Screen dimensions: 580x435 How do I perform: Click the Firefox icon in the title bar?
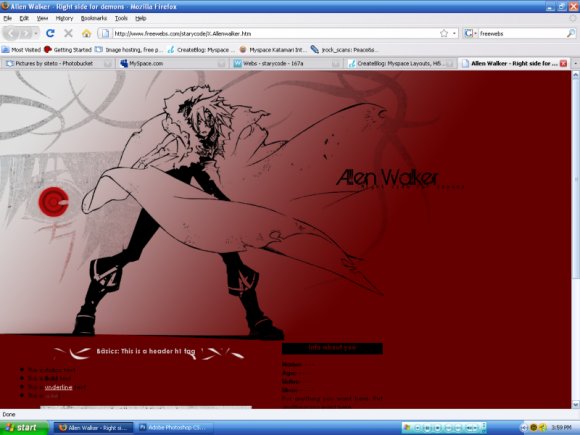5,6
